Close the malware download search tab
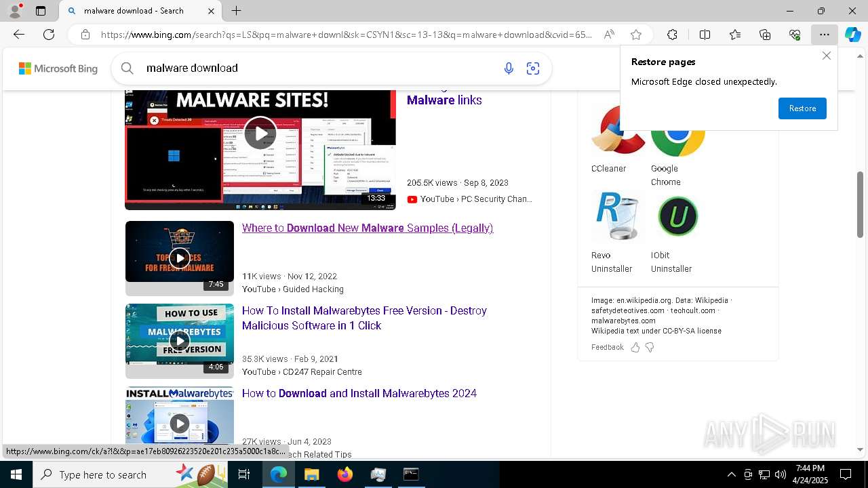The image size is (868, 488). coord(211,11)
